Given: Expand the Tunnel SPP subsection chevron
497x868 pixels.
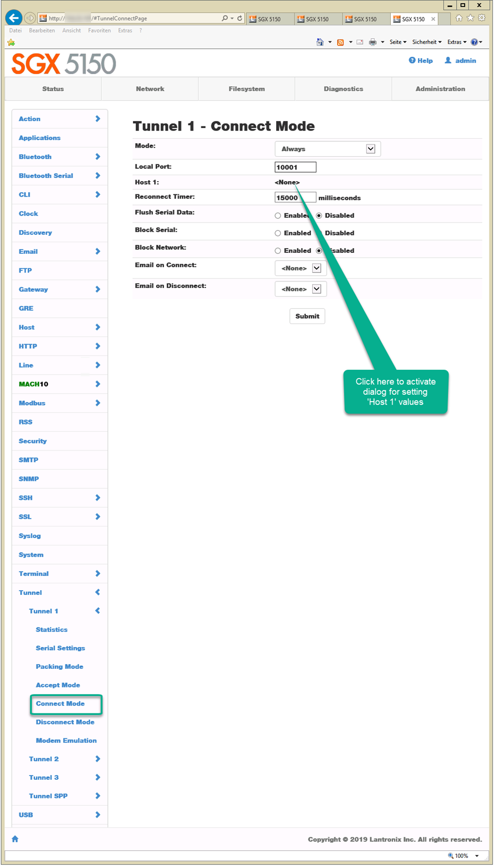Looking at the screenshot, I should (98, 796).
